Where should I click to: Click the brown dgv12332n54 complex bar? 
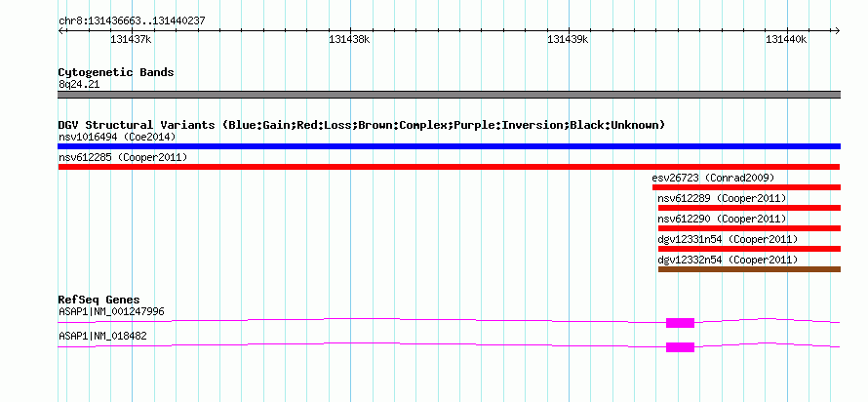750,269
